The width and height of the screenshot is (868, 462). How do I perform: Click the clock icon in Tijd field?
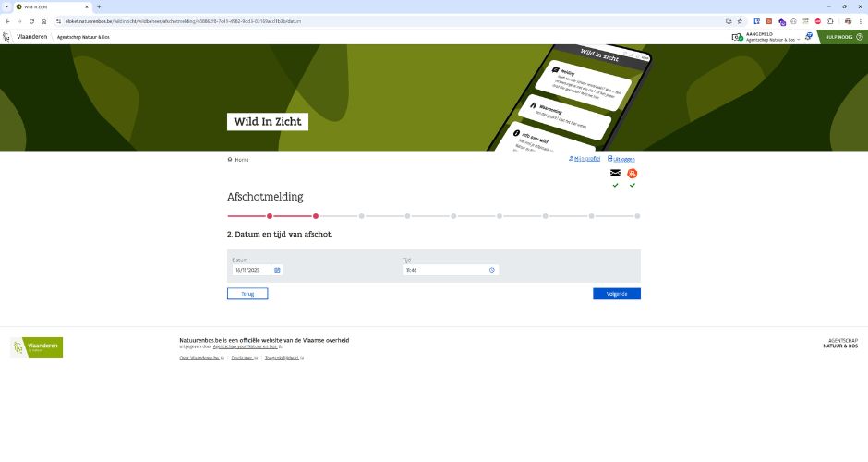tap(492, 270)
